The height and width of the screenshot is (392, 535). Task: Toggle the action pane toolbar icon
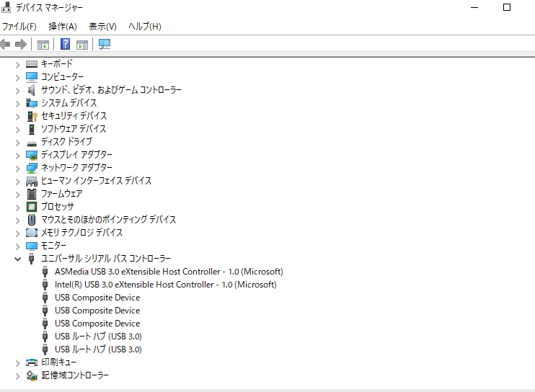82,44
